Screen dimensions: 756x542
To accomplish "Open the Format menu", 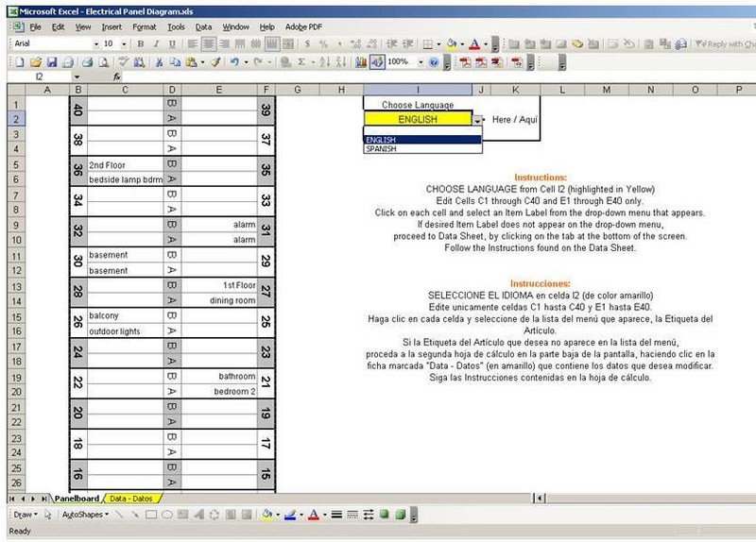I will (145, 27).
